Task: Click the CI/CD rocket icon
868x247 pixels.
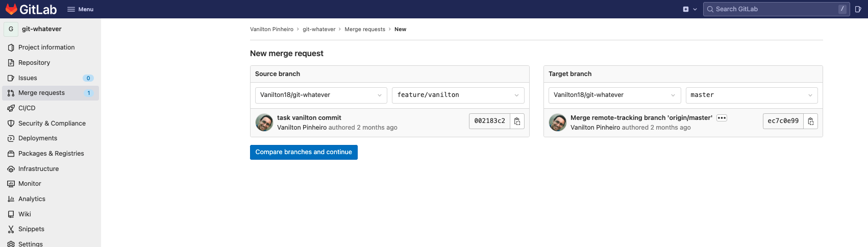Action: tap(11, 108)
